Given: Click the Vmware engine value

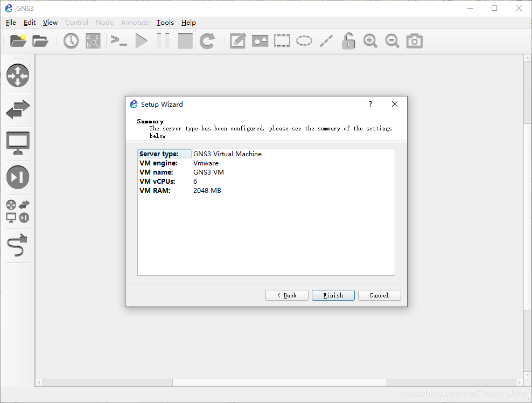Looking at the screenshot, I should tap(206, 163).
